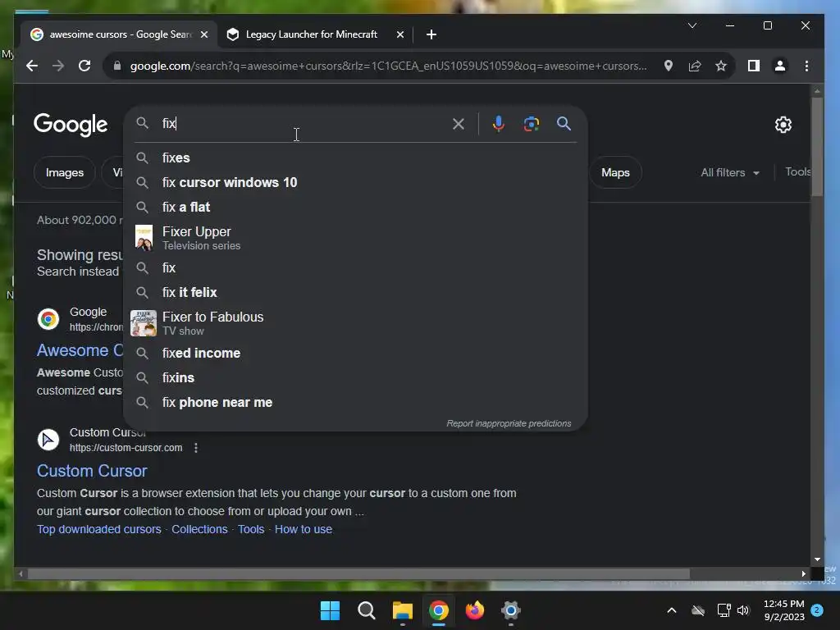Close the awesoime cursors Google Search tab
Viewport: 840px width, 630px height.
tap(204, 34)
